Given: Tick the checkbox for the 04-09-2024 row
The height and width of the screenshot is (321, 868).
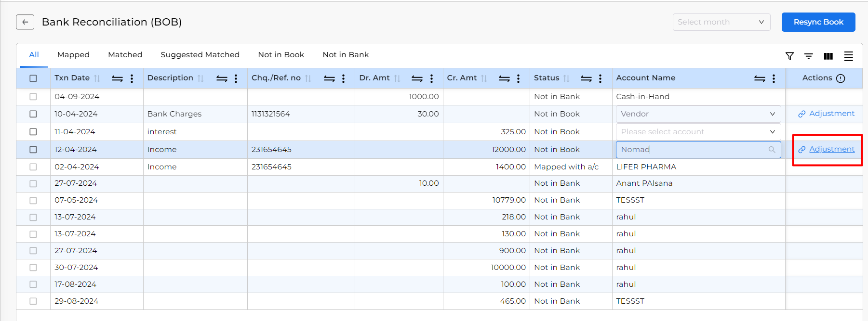Looking at the screenshot, I should tap(33, 97).
